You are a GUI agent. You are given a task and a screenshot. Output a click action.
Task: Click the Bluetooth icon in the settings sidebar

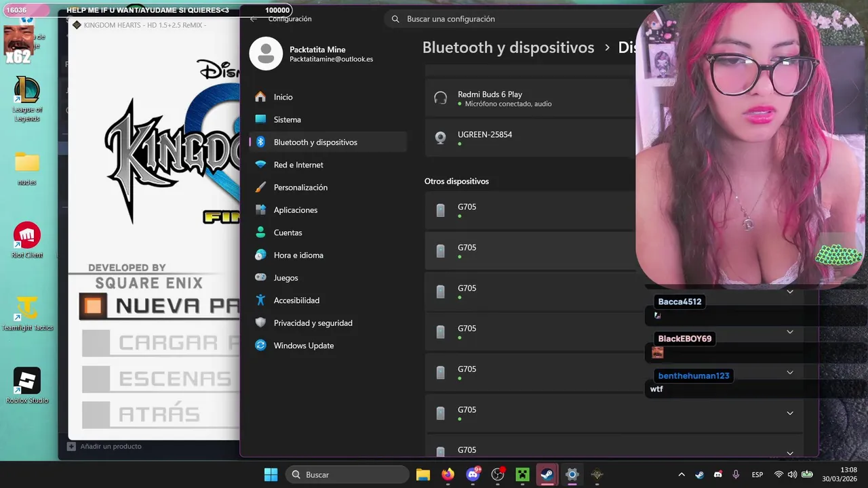pyautogui.click(x=260, y=142)
